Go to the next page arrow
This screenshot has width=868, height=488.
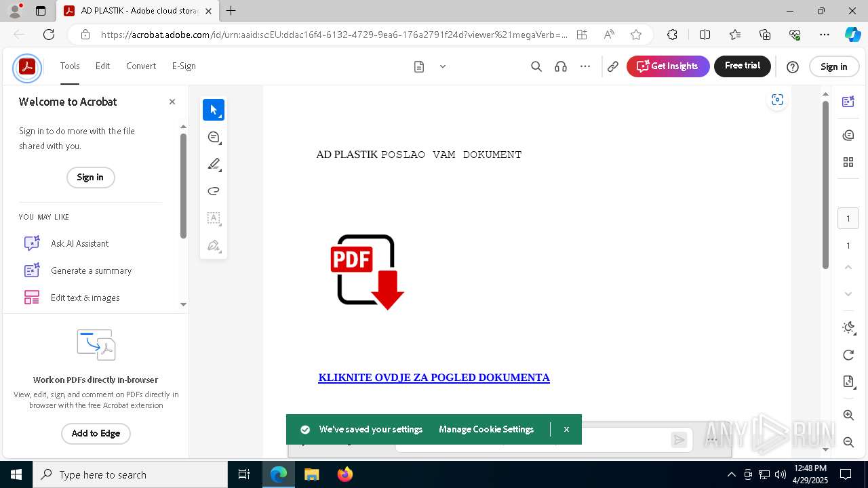coord(848,294)
